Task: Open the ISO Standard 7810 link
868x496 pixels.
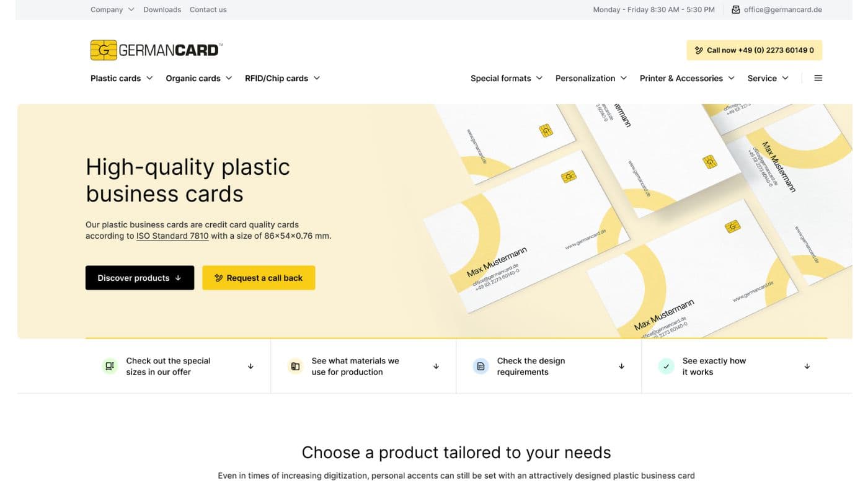Action: point(172,236)
